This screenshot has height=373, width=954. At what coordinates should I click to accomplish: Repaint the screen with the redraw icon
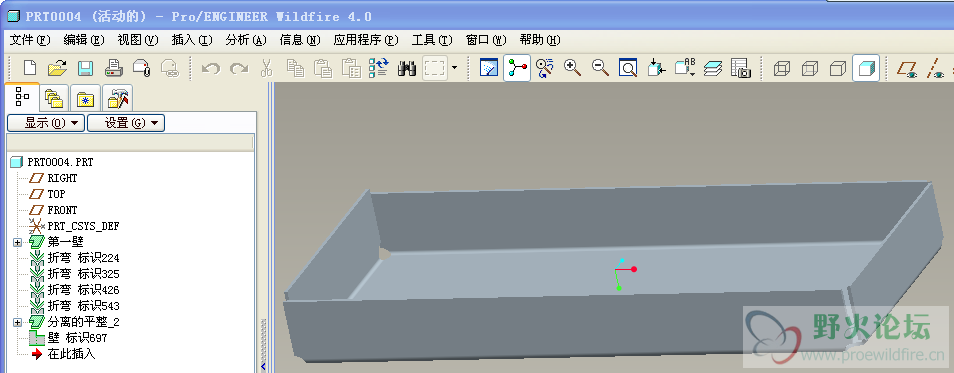point(489,68)
